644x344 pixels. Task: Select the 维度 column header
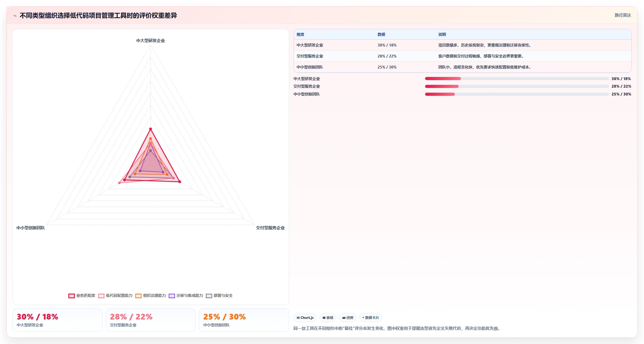[300, 35]
